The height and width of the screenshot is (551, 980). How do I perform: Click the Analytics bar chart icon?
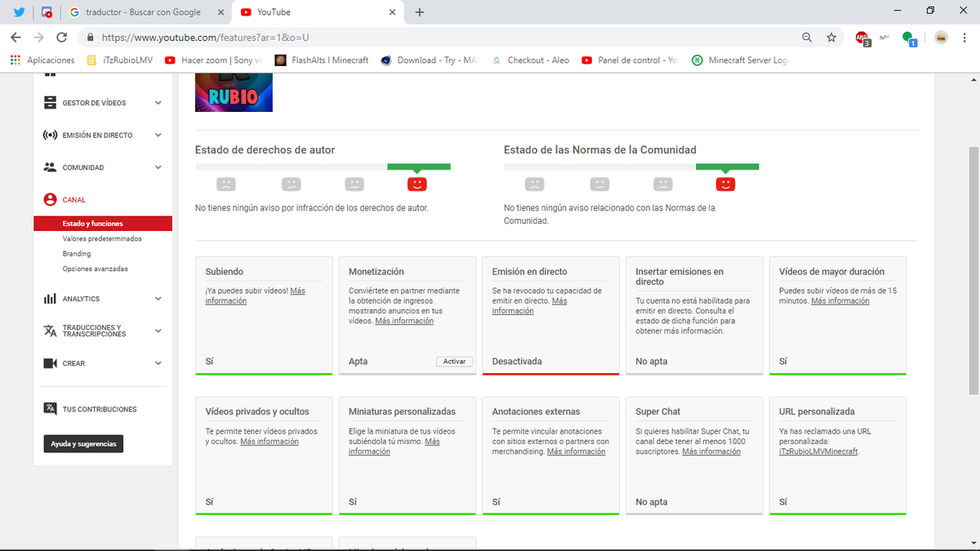tap(49, 299)
